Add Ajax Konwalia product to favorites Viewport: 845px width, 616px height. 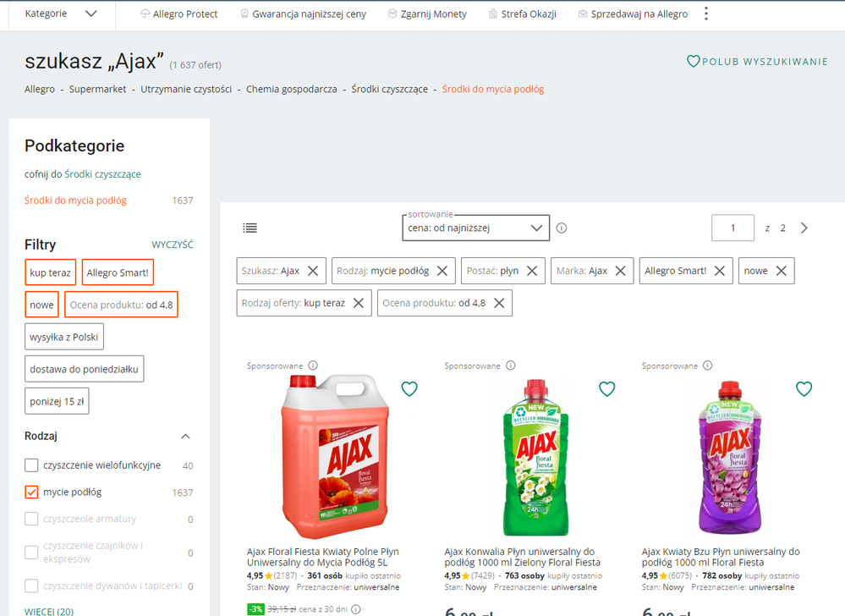tap(607, 388)
